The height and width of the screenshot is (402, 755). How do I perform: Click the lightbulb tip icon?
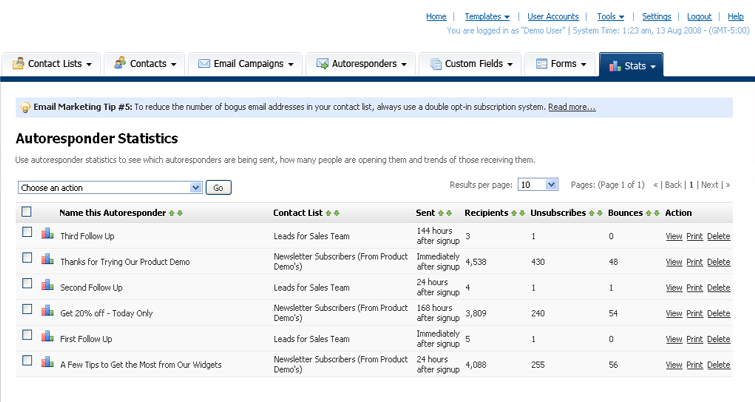pyautogui.click(x=25, y=107)
